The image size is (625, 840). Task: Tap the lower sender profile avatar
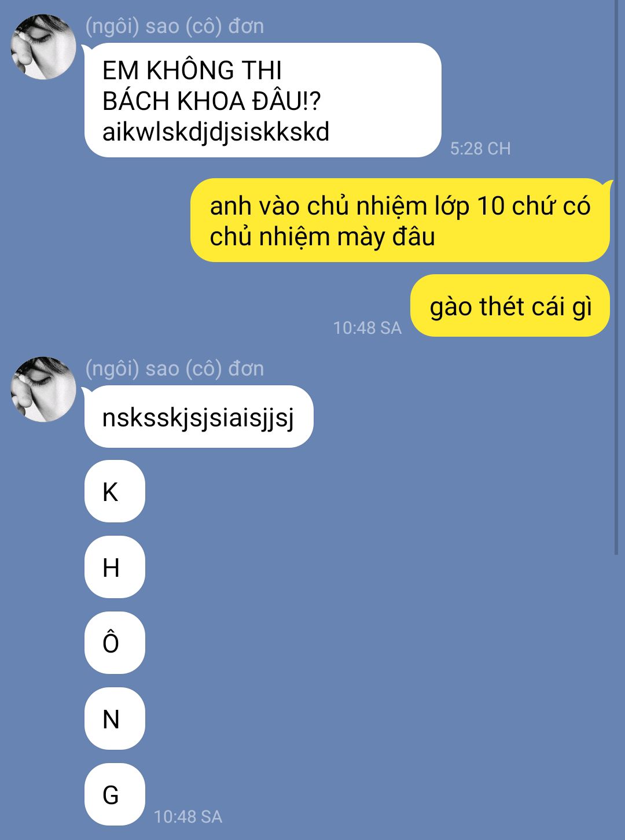(x=43, y=389)
